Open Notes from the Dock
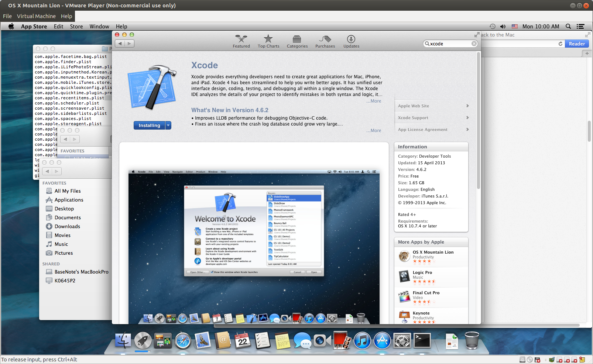The width and height of the screenshot is (593, 364). (x=282, y=340)
